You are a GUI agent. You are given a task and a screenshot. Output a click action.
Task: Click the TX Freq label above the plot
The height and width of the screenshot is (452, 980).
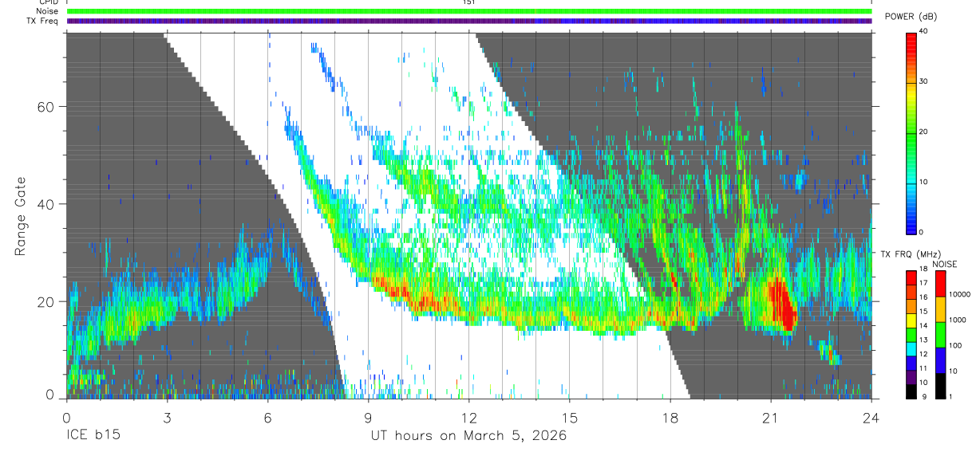[x=41, y=21]
